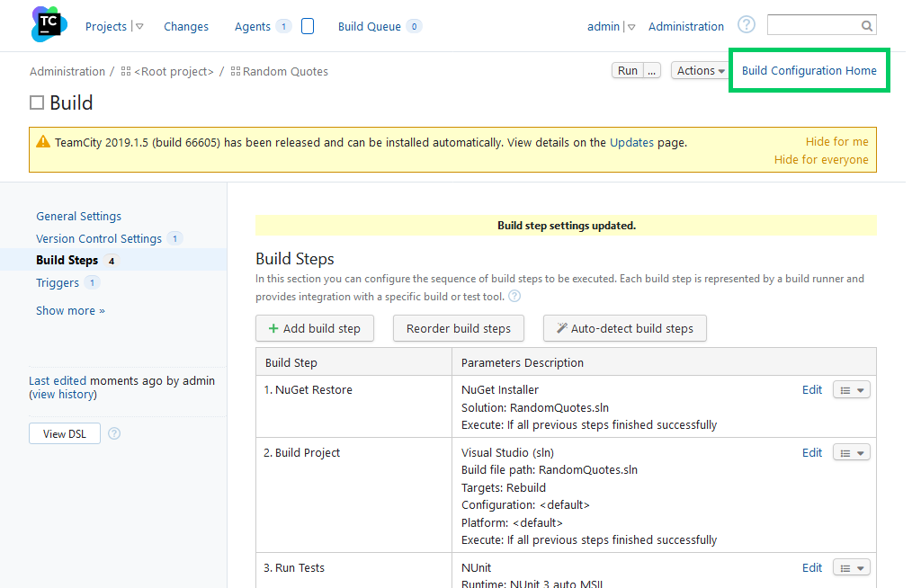Click the Run button
The width and height of the screenshot is (921, 588).
pos(627,70)
